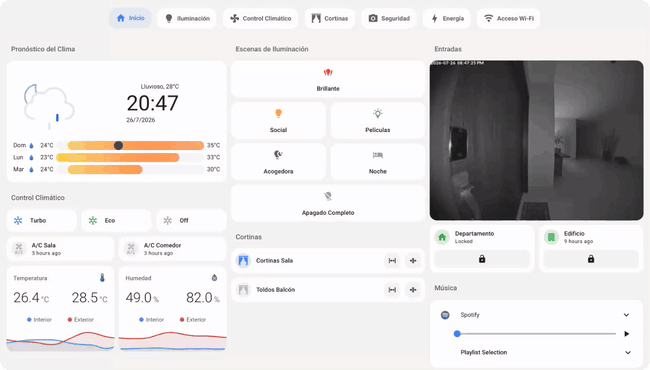Expand the Spotify source dropdown
Viewport: 650px width, 370px height.
(x=626, y=315)
